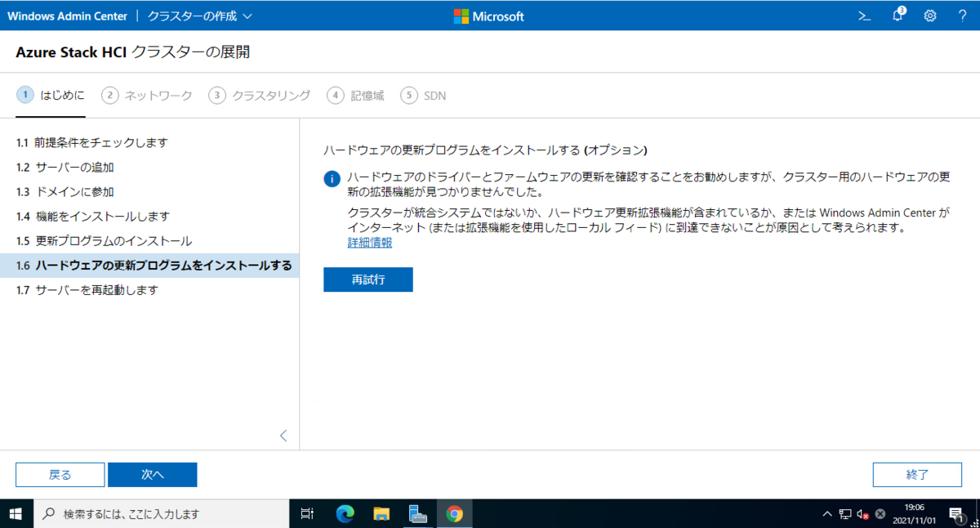Open the Action Center notification icon

coord(956,514)
